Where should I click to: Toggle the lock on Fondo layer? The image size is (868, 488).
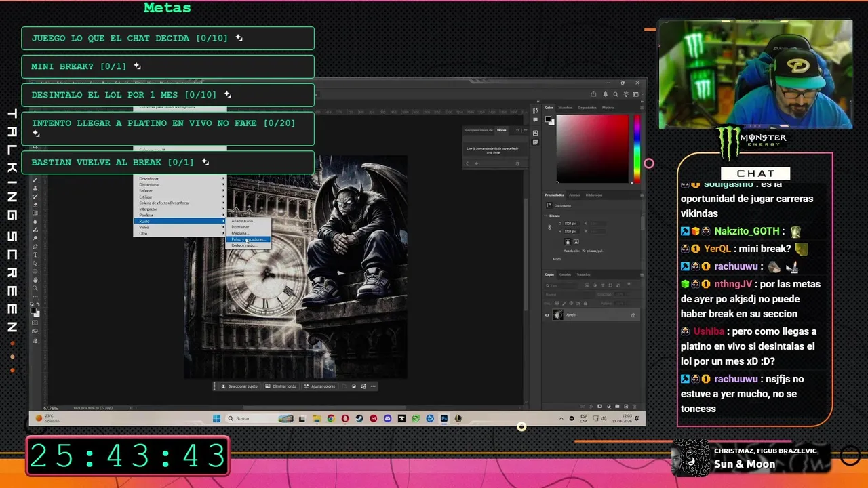tap(633, 315)
